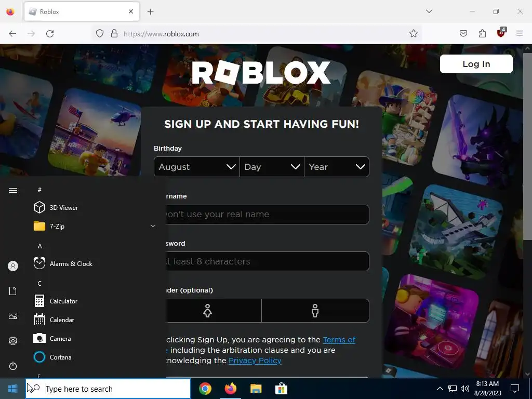
Task: Open Microsoft Store from the taskbar
Action: (281, 389)
